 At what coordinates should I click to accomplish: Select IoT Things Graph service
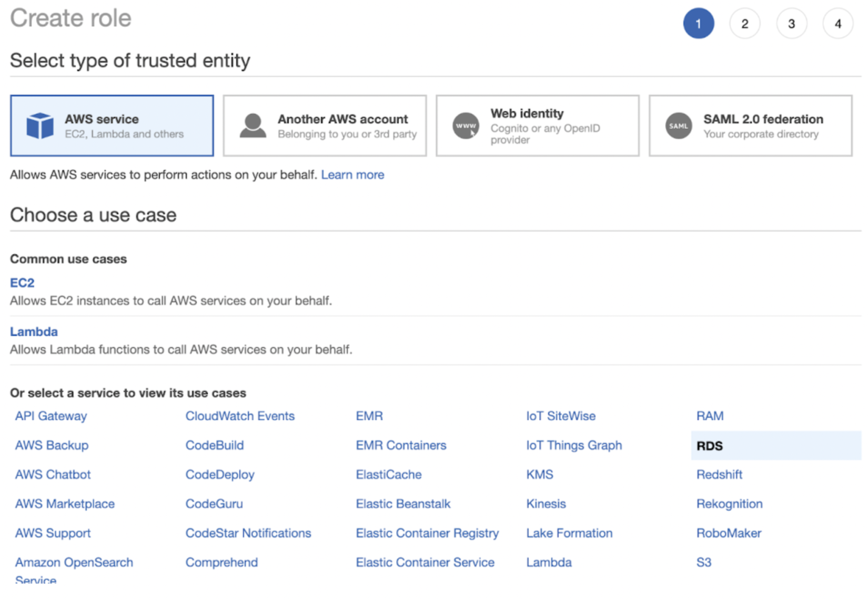[574, 445]
